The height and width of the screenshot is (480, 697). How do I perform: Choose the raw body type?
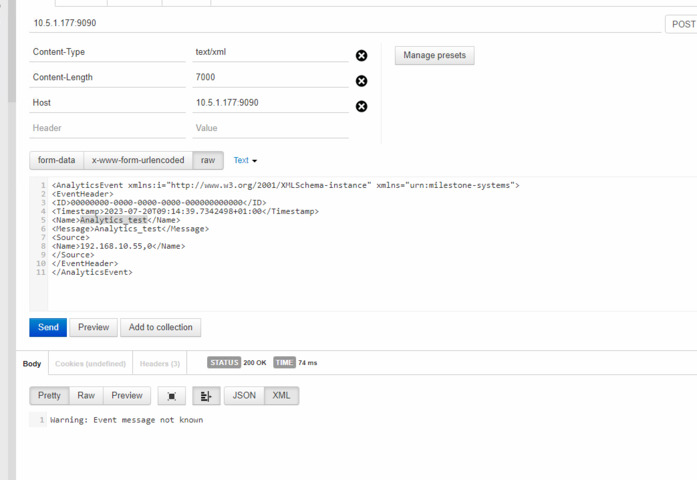[208, 160]
